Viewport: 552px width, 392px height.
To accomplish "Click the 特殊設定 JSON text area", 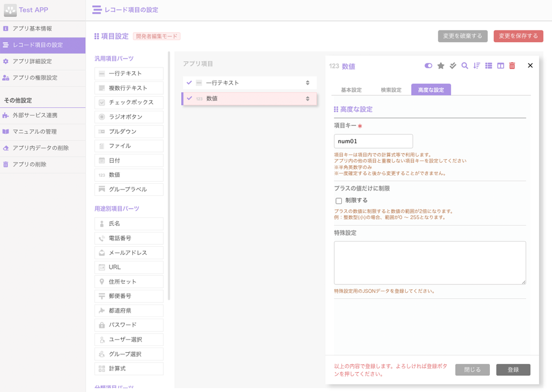I will click(430, 262).
